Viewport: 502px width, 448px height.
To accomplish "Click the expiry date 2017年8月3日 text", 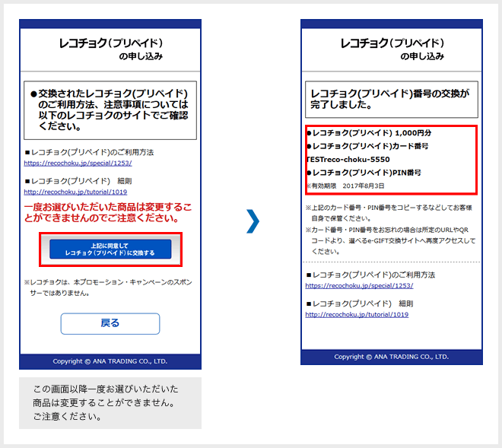I will click(x=364, y=186).
